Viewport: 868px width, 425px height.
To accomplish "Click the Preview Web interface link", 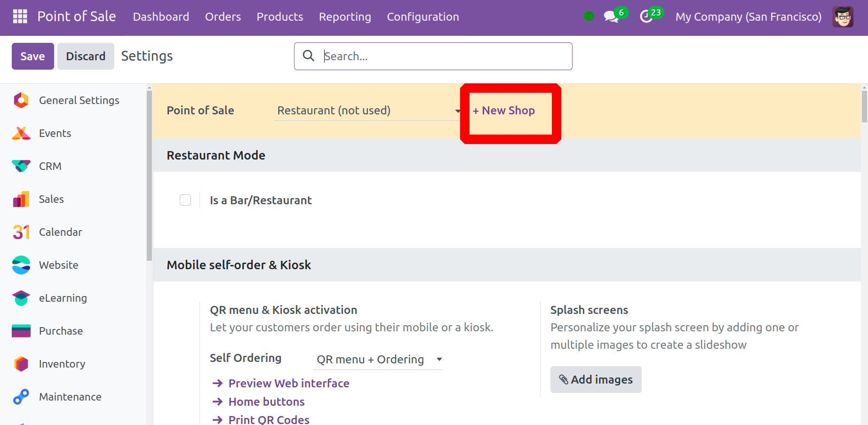I will 288,383.
